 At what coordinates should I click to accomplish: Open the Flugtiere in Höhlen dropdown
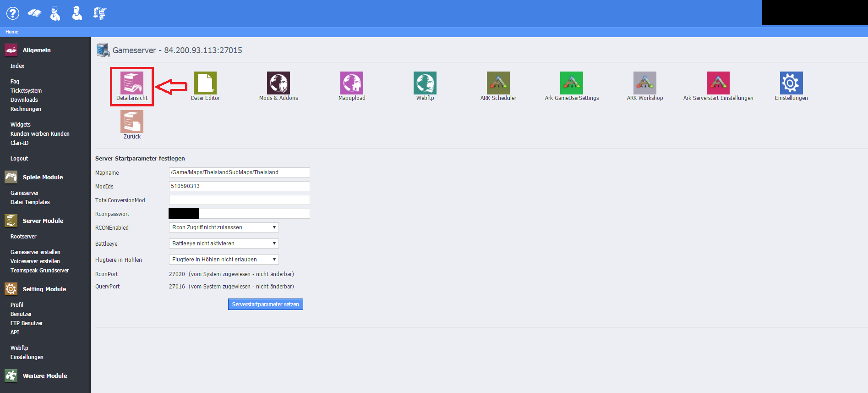[224, 260]
